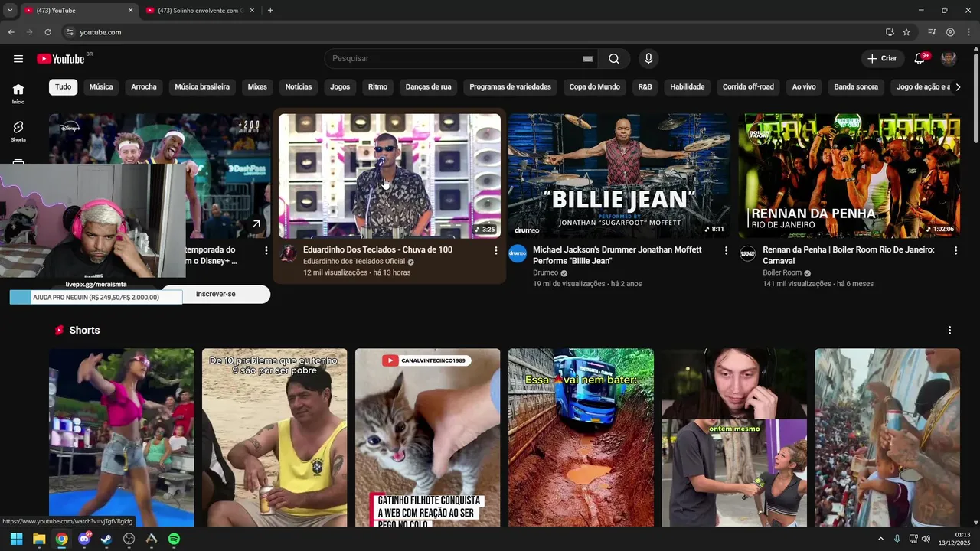Image resolution: width=980 pixels, height=551 pixels.
Task: Open the on-screen keyboard icon in search box
Action: click(587, 59)
